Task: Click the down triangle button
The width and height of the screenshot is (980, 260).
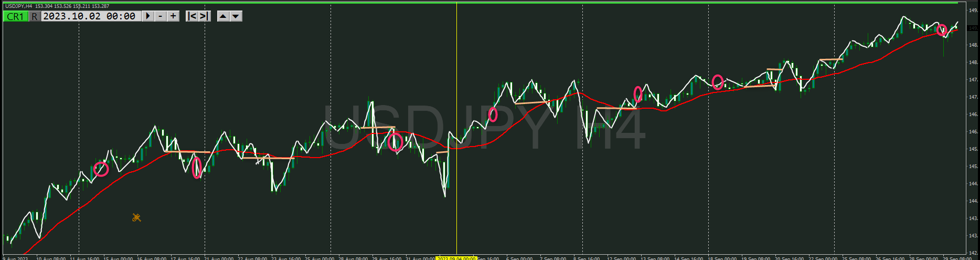Action: (x=236, y=16)
